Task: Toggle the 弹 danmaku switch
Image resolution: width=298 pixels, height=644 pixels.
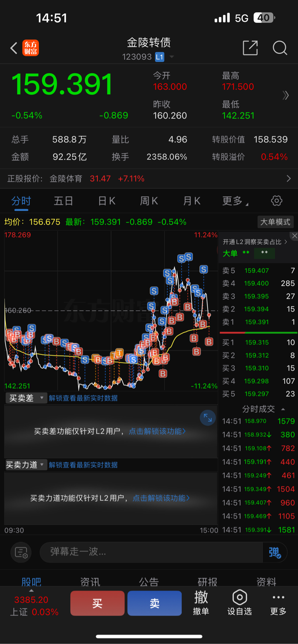Action: [275, 552]
